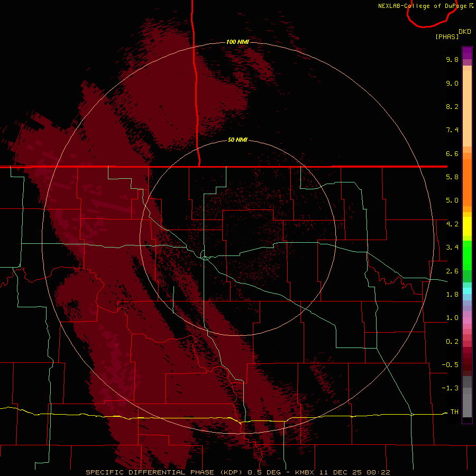Click the 9.8 value on the color scale
This screenshot has height=476, width=476.
[x=452, y=59]
